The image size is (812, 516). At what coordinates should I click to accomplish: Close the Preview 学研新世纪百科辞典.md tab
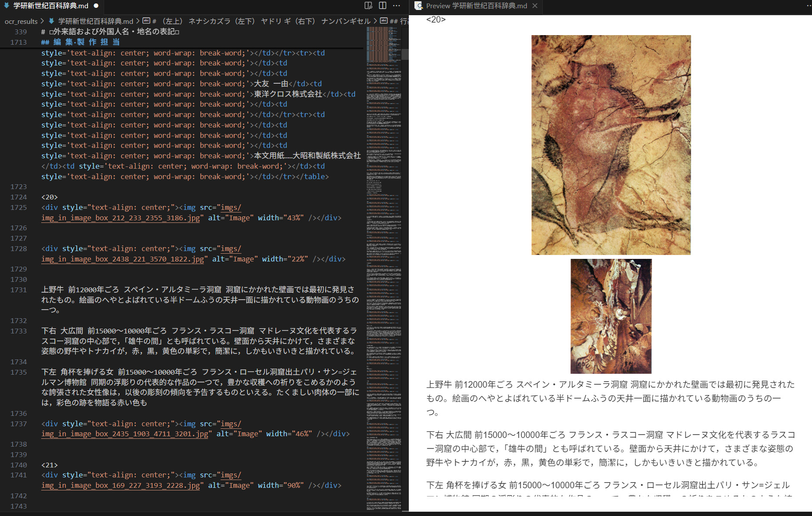click(x=535, y=6)
